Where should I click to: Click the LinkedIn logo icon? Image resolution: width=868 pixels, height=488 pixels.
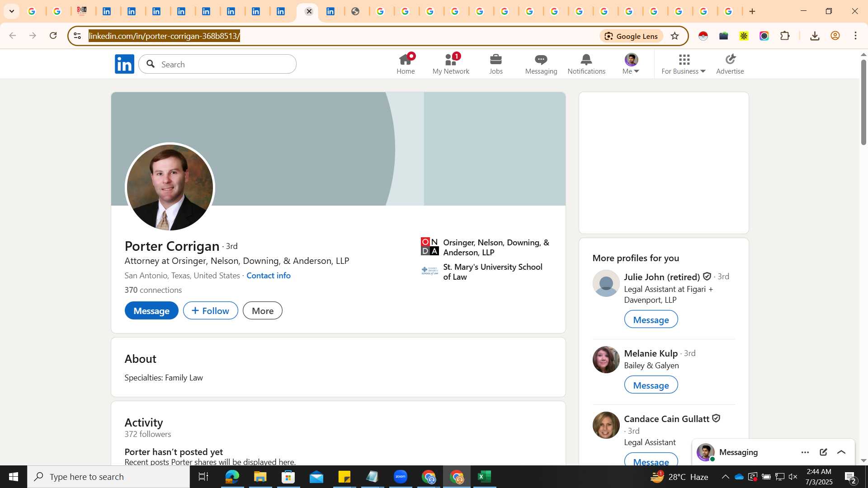pos(124,64)
